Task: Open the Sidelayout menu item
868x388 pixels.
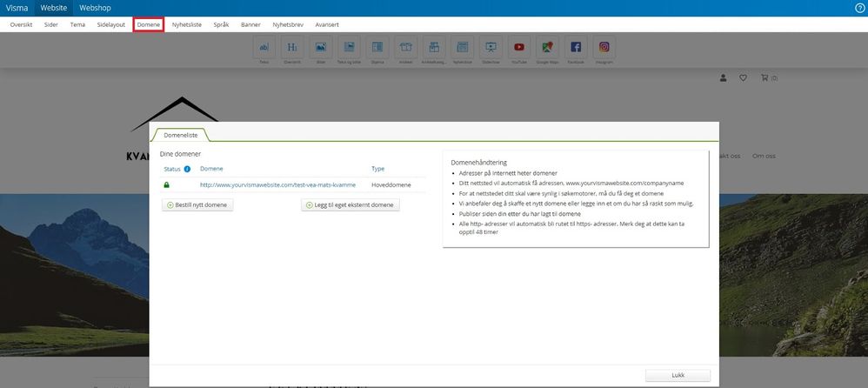Action: coord(110,25)
